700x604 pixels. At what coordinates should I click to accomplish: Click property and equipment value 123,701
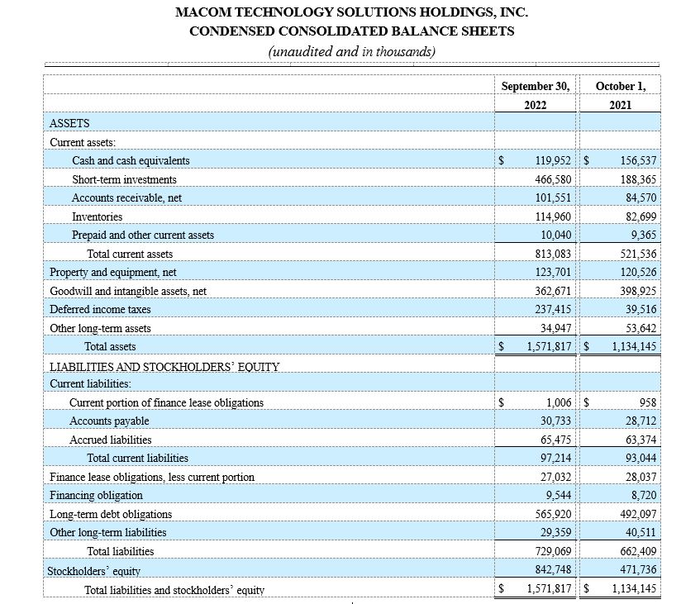tap(553, 273)
